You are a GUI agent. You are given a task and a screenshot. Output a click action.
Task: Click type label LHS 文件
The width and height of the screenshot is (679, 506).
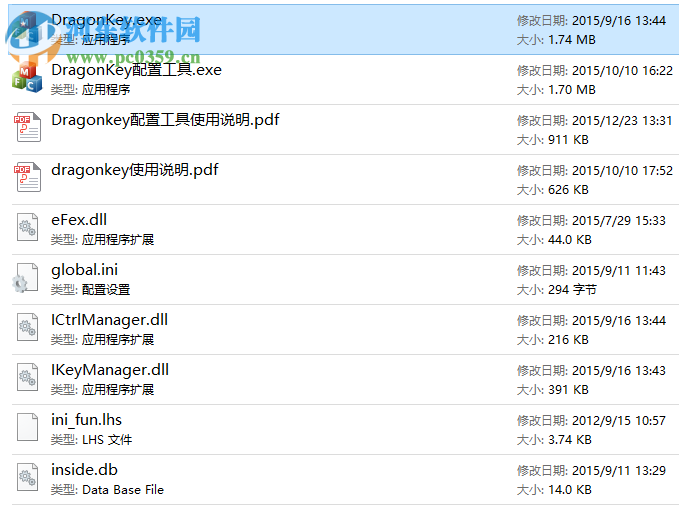point(107,440)
